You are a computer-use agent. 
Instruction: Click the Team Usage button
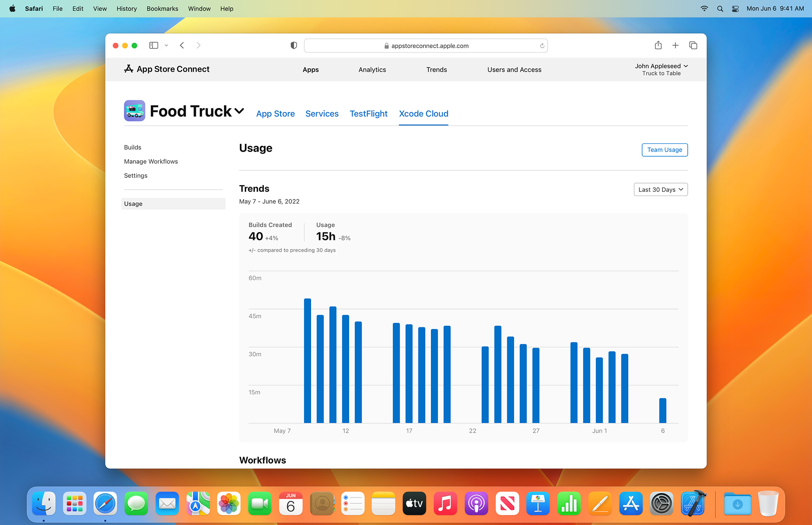(x=665, y=150)
